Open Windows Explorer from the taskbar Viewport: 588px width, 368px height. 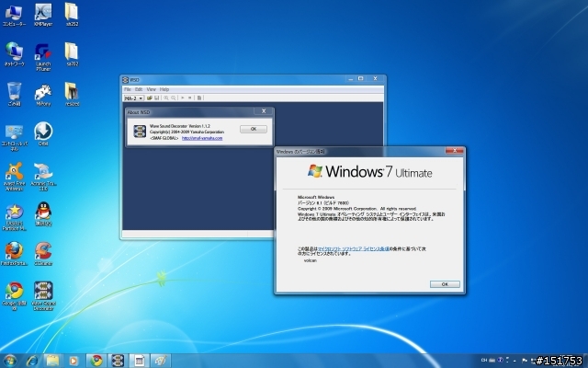tap(52, 361)
